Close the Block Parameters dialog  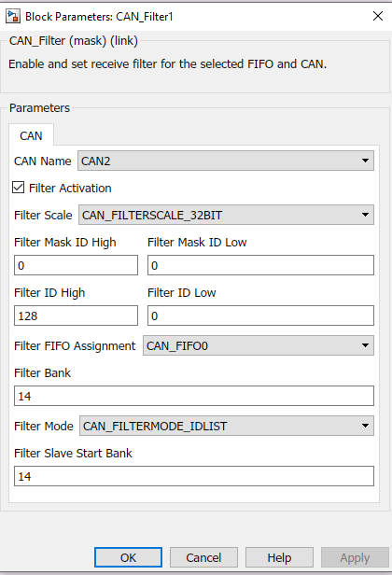378,16
